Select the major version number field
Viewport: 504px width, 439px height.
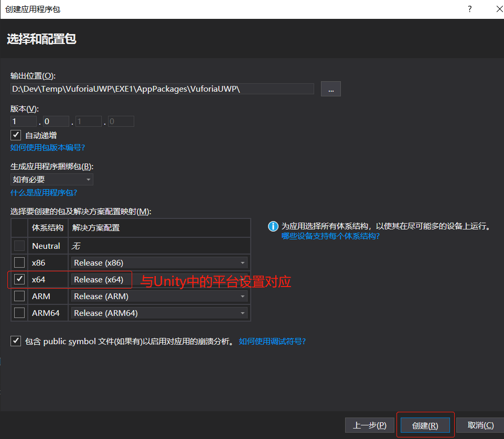23,121
